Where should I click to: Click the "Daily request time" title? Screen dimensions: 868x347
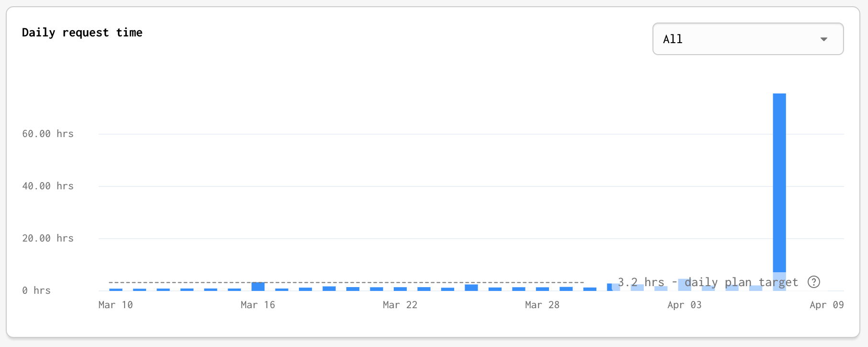[82, 33]
